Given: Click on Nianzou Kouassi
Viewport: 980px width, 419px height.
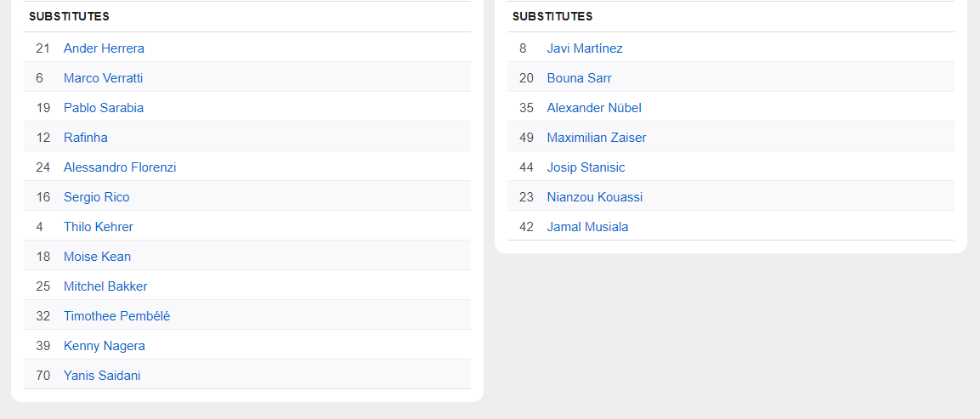Looking at the screenshot, I should click(595, 197).
